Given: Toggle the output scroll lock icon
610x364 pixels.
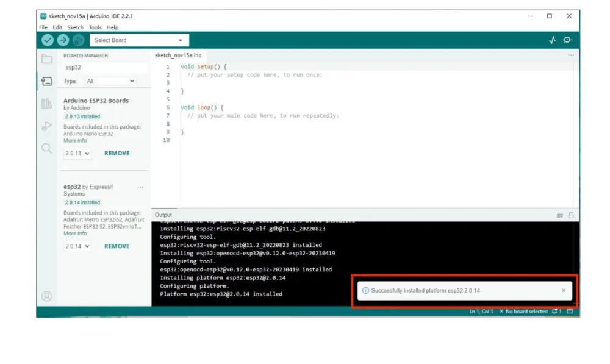Looking at the screenshot, I should pos(571,215).
